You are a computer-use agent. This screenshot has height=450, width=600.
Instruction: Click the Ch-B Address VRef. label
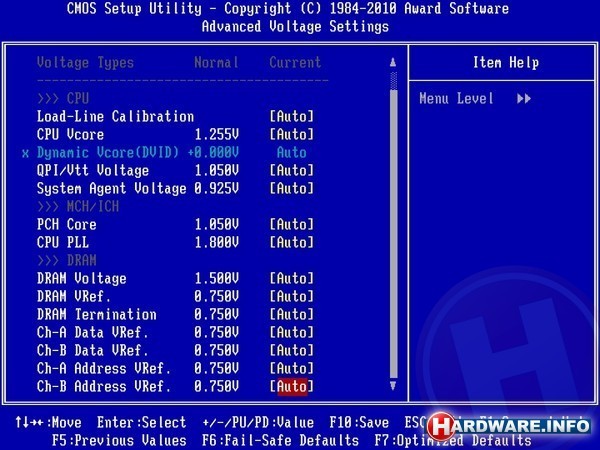[x=104, y=386]
